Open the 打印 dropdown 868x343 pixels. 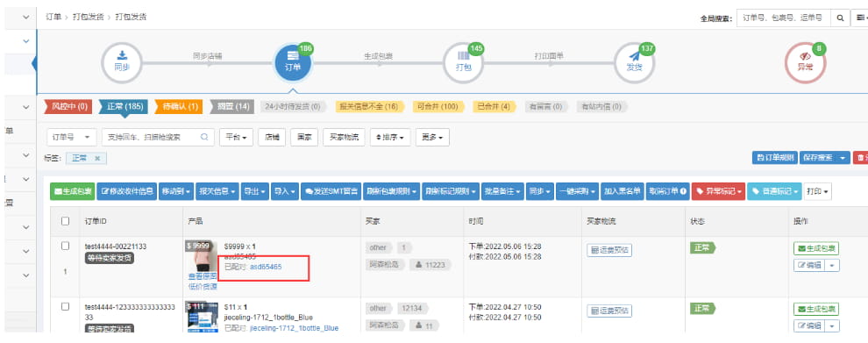818,191
